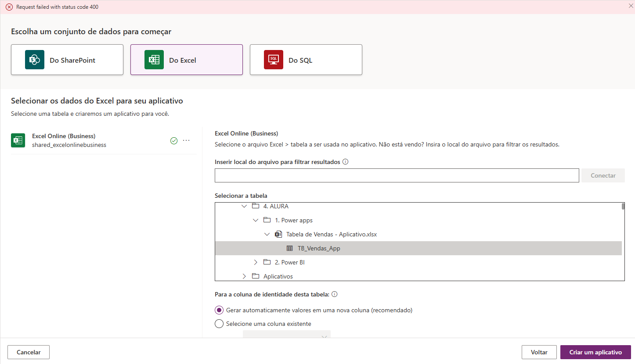Choose the Do Excel data source card
This screenshot has width=635, height=364.
click(x=187, y=60)
